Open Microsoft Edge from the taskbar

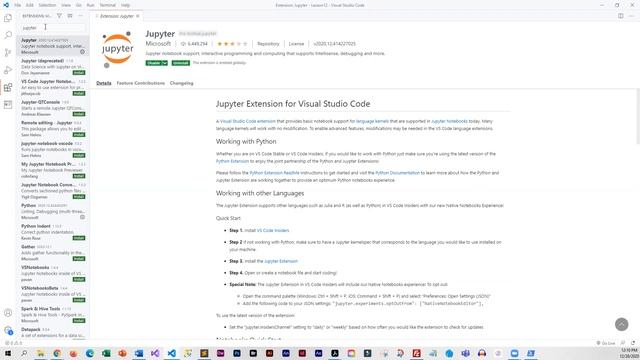(x=90, y=353)
